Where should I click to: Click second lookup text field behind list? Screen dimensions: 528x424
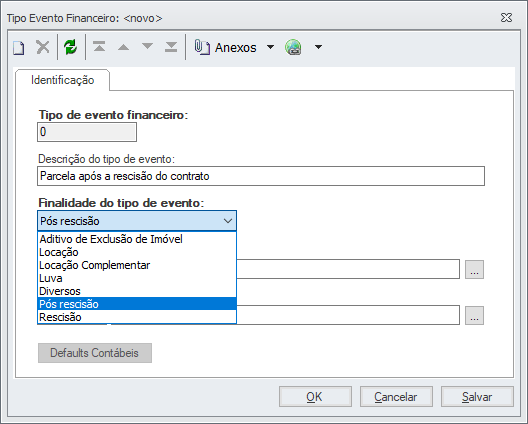click(x=348, y=315)
